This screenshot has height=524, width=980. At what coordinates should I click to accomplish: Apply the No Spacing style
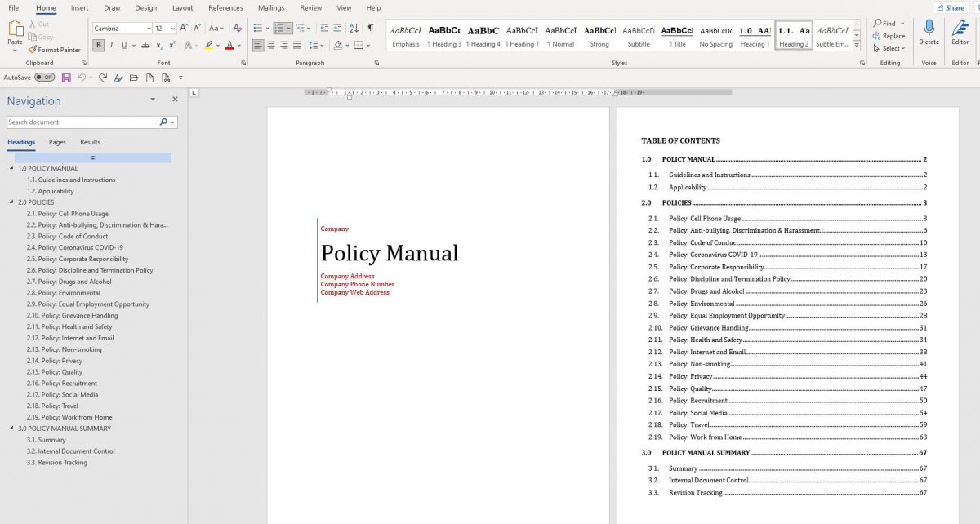click(716, 36)
